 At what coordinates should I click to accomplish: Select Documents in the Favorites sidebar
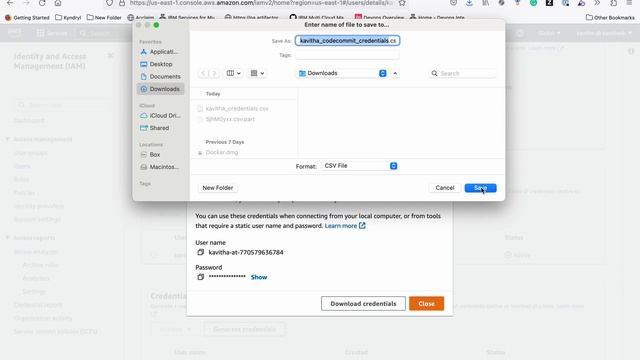(160, 76)
